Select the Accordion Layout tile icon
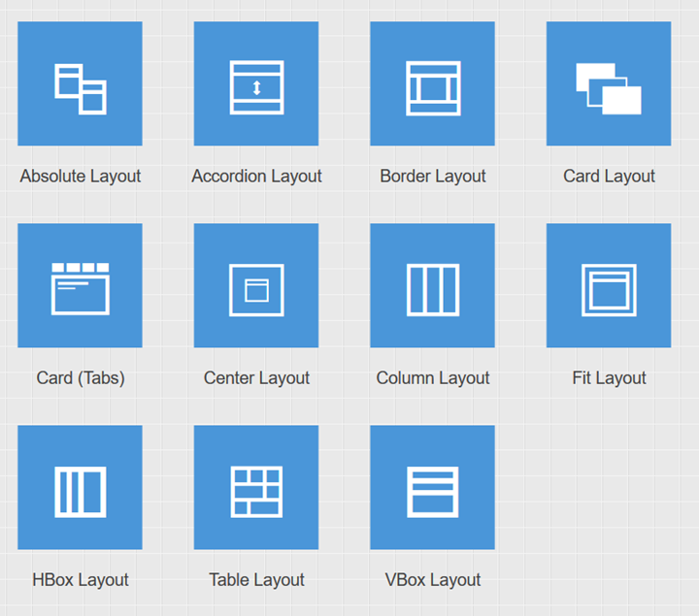This screenshot has width=699, height=616. 256,83
